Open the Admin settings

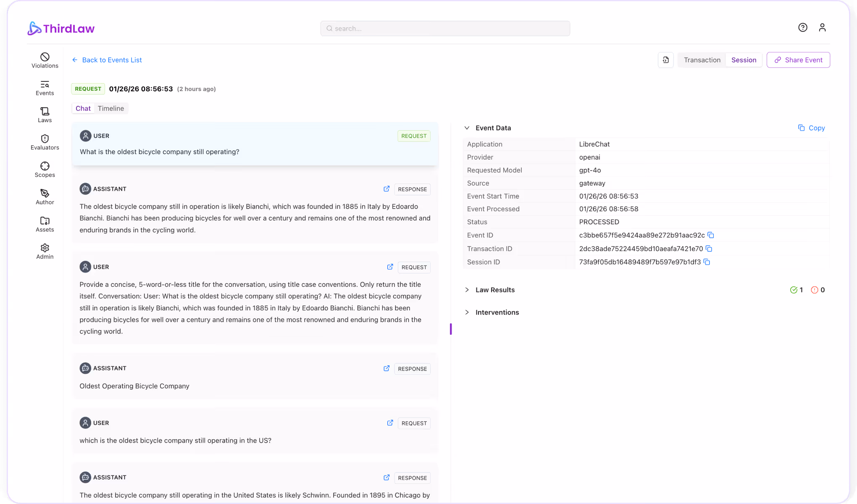45,251
